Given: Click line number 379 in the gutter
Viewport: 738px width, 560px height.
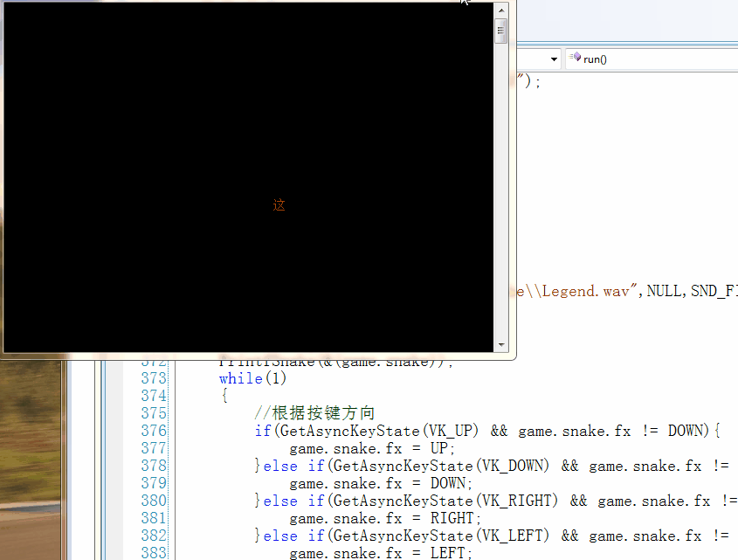Looking at the screenshot, I should click(x=154, y=483).
